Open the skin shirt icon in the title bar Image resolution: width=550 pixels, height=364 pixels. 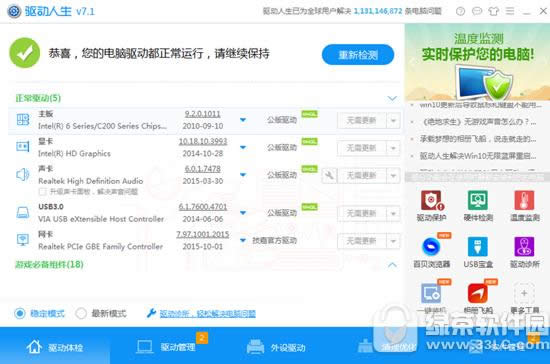click(x=494, y=12)
